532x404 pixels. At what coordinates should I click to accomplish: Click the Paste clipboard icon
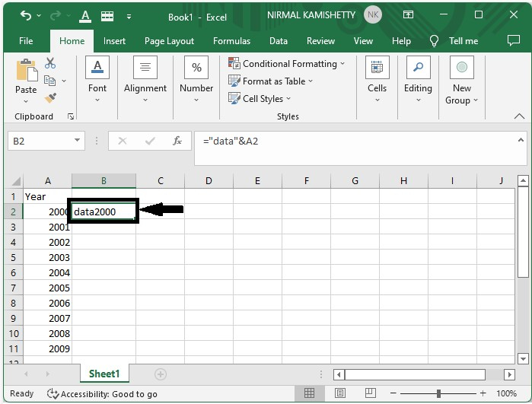tap(27, 70)
